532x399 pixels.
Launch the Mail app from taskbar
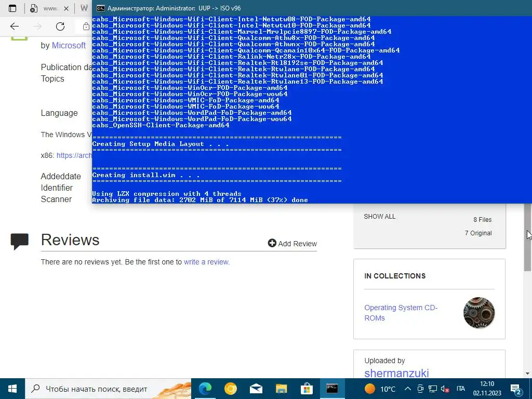click(x=256, y=389)
